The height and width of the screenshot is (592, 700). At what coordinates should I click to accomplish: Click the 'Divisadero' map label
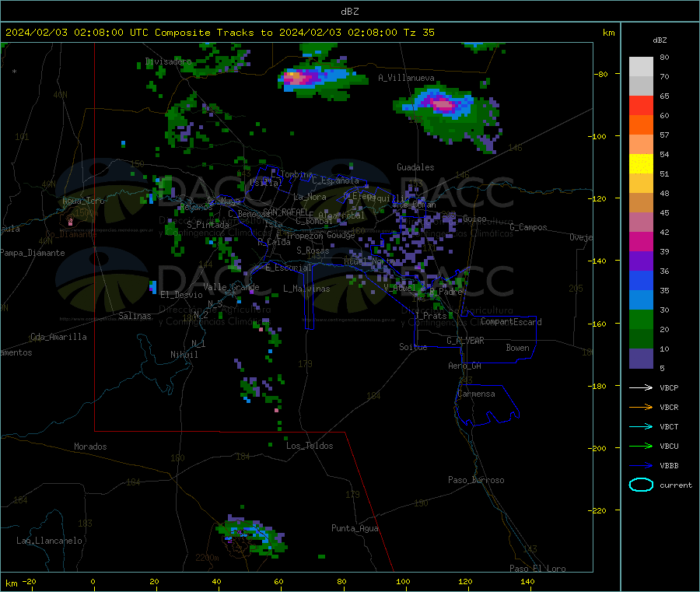168,61
